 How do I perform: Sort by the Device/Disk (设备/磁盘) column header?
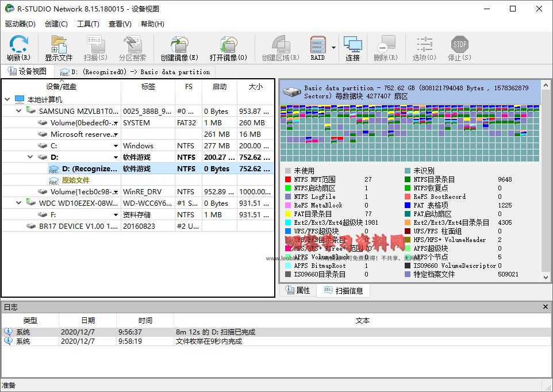click(62, 87)
